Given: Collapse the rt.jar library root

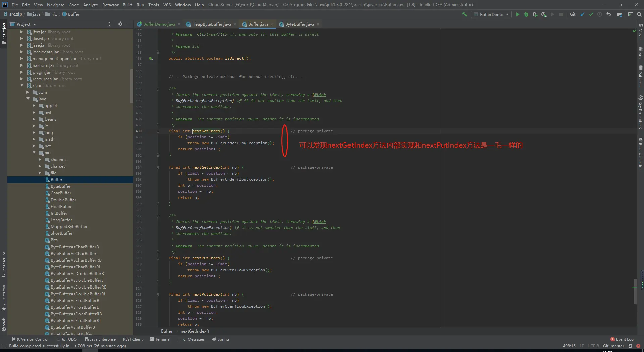Looking at the screenshot, I should pos(22,86).
